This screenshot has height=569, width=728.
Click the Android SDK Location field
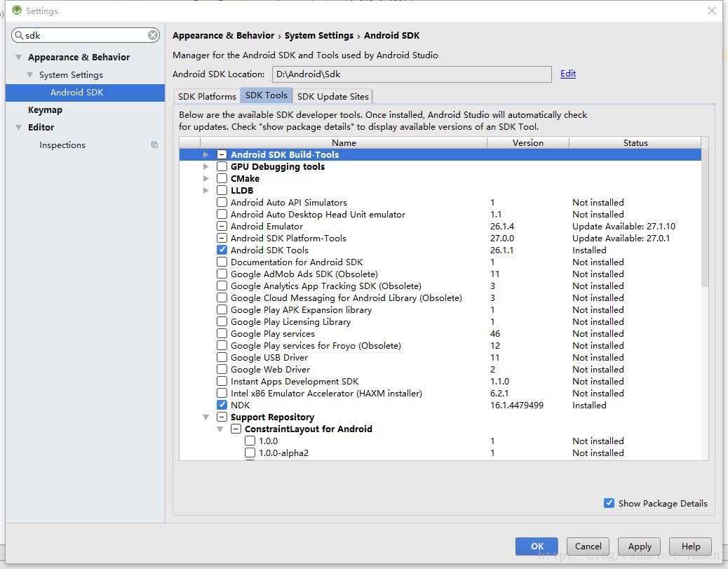(x=412, y=74)
